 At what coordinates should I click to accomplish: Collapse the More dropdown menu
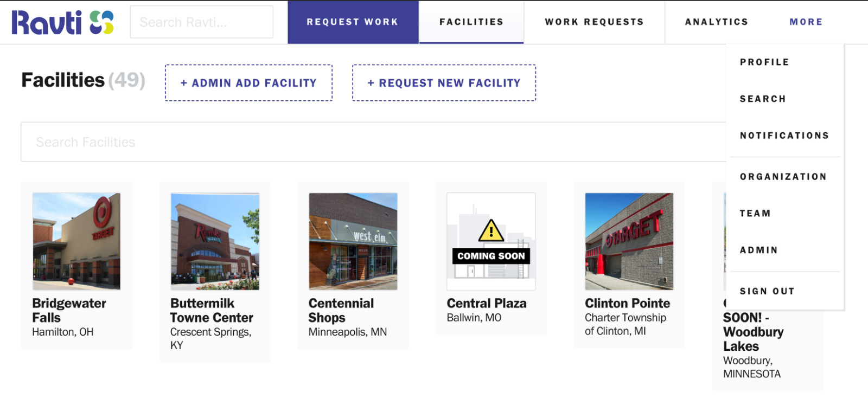coord(806,22)
